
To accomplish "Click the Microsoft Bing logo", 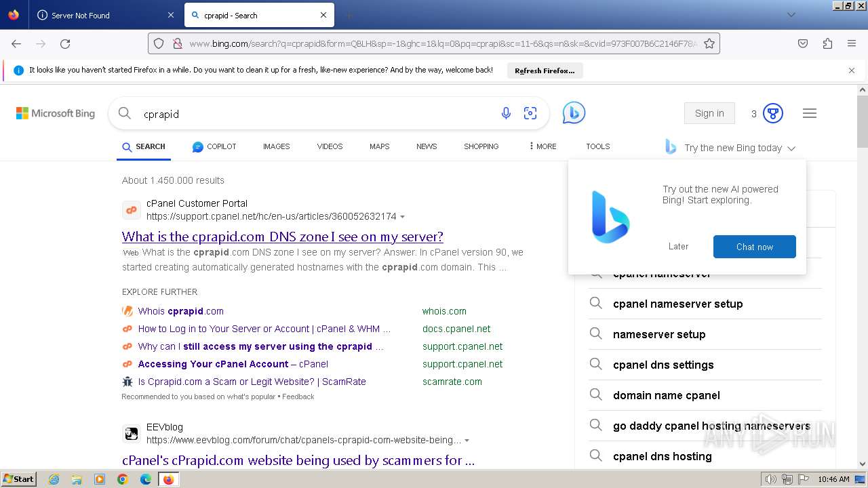I will tap(56, 113).
